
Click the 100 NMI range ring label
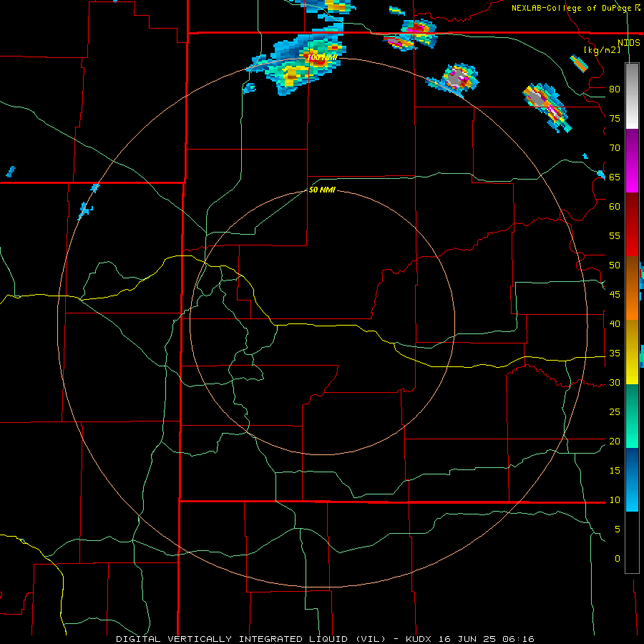tap(323, 57)
